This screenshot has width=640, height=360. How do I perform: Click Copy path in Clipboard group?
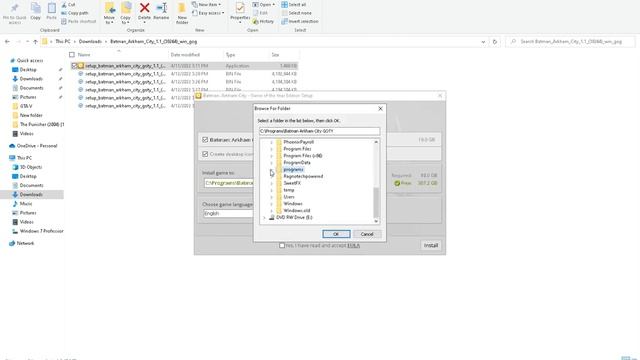75,13
